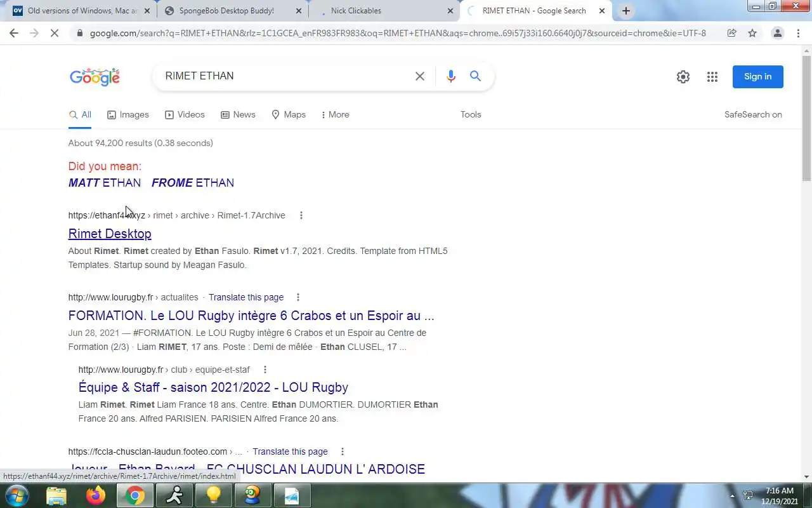Close the Nick Clickables tab

450,11
